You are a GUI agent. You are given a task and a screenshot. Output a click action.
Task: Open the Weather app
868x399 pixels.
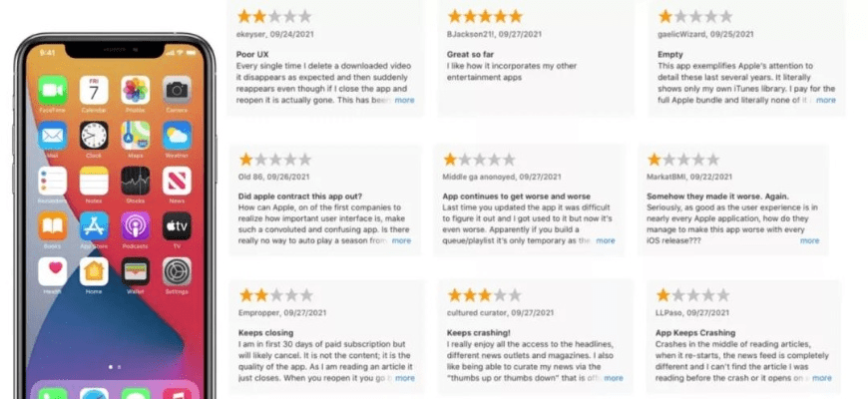coord(177,135)
